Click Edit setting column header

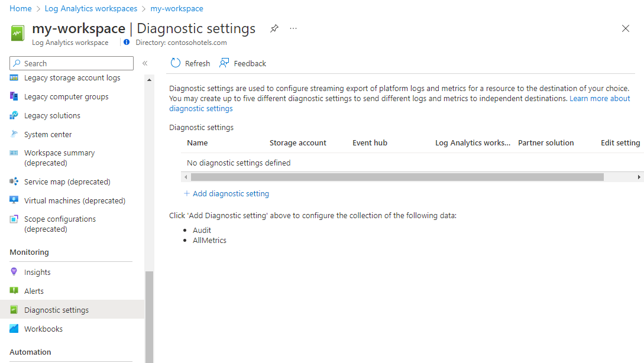pyautogui.click(x=620, y=142)
